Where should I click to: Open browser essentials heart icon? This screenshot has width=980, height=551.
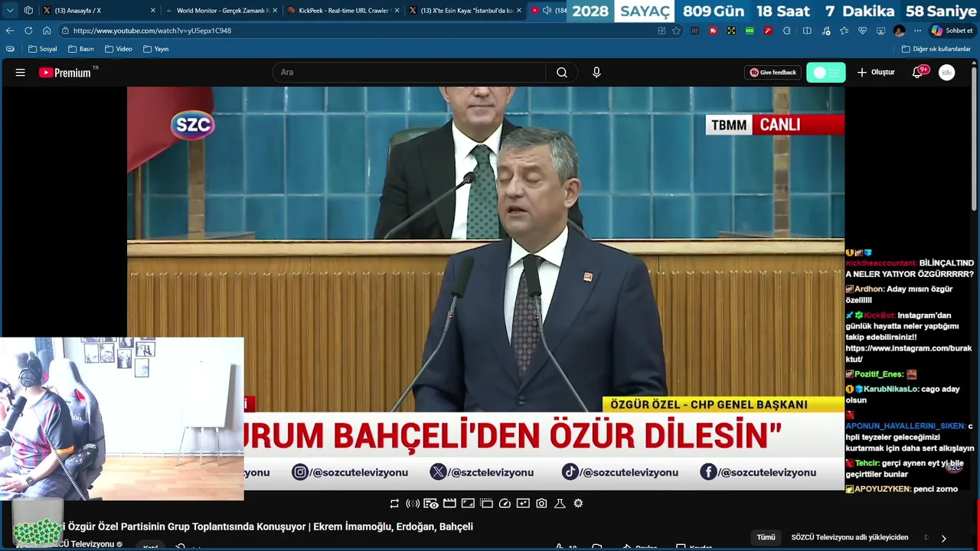862,31
